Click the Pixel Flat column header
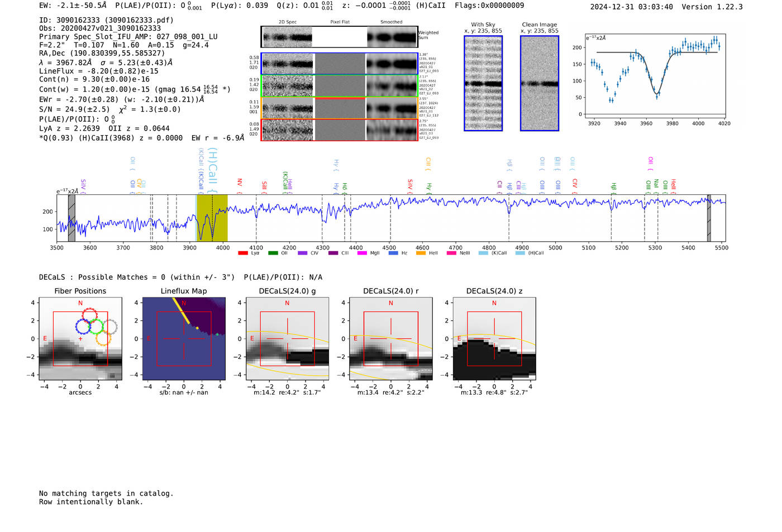 [x=340, y=22]
